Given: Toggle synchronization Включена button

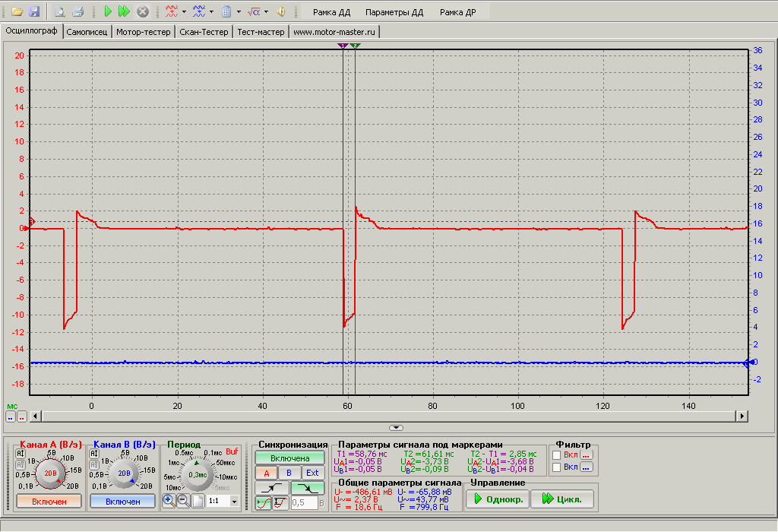Looking at the screenshot, I should [289, 458].
